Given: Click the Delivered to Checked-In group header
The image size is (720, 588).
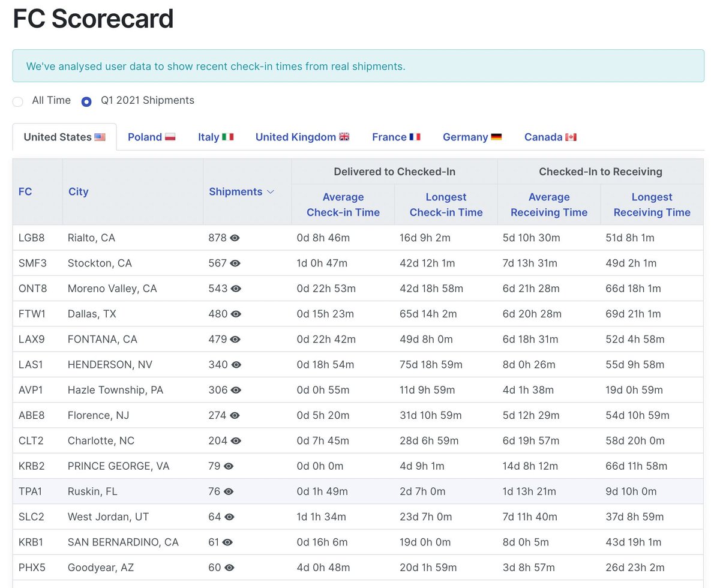Looking at the screenshot, I should click(x=395, y=172).
